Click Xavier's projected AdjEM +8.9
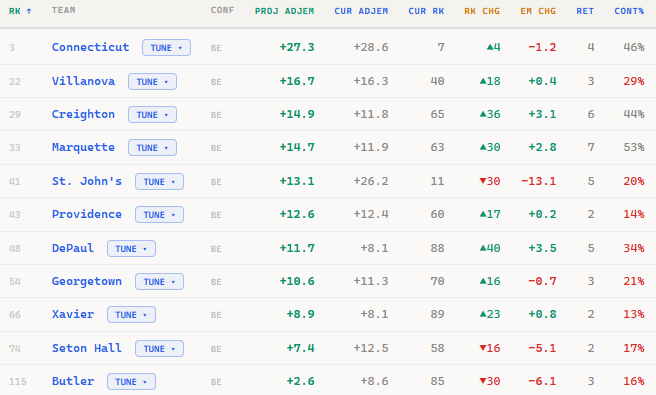The width and height of the screenshot is (656, 395). (x=300, y=314)
